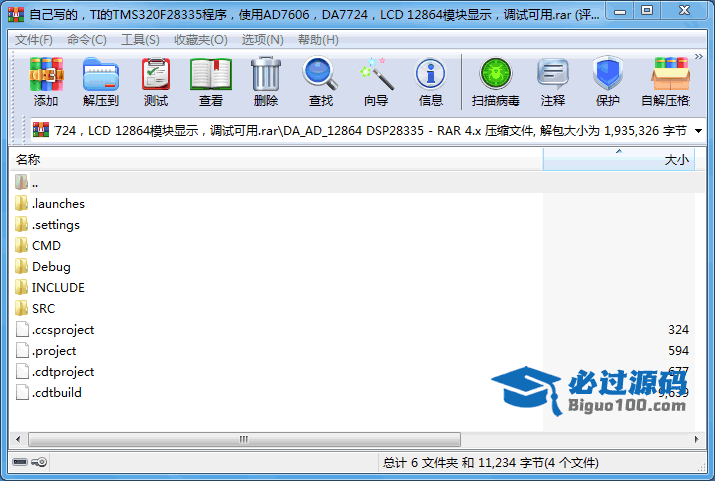Click the file icon beside .project
Viewport: 715px width, 481px height.
click(x=22, y=350)
